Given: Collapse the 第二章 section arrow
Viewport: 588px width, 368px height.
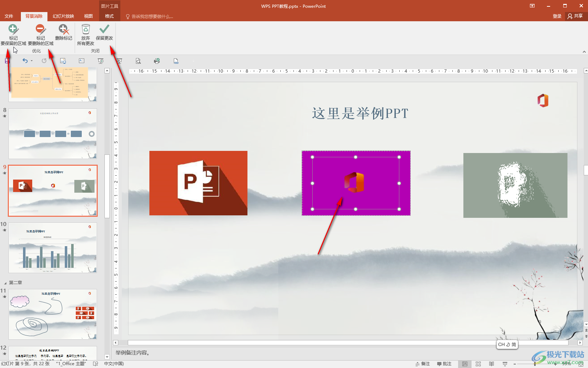Looking at the screenshot, I should click(x=5, y=283).
